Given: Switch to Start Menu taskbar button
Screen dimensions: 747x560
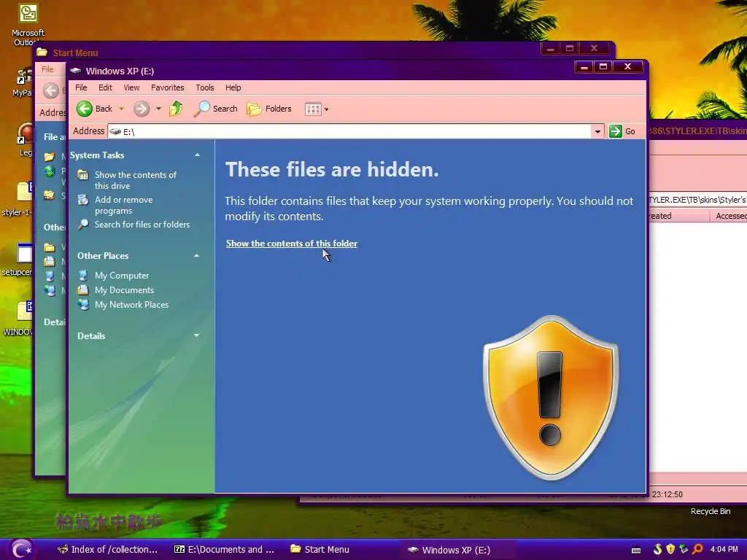Looking at the screenshot, I should 320,550.
